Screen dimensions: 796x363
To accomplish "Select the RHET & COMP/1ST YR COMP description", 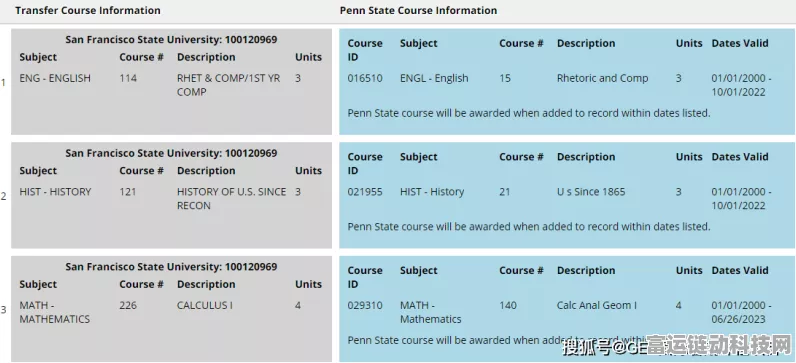I will tap(228, 85).
